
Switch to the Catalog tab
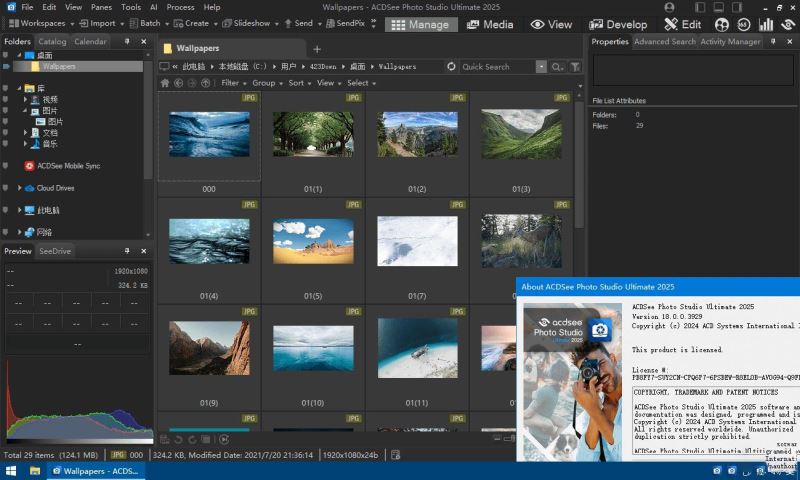tap(52, 41)
